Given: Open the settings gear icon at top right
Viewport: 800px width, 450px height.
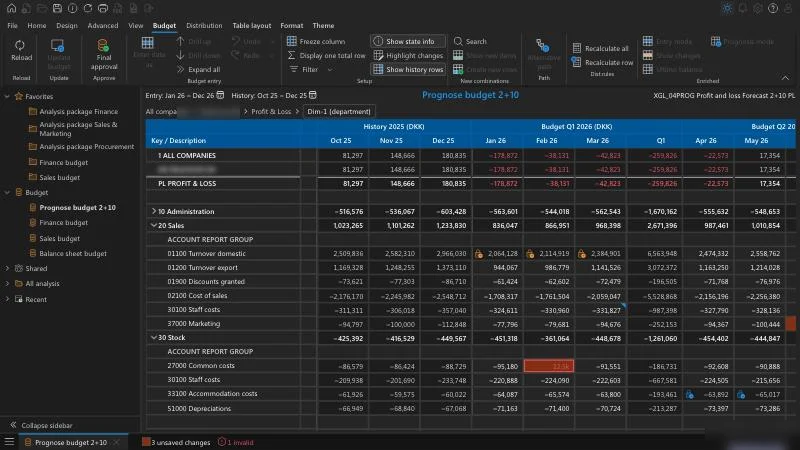Looking at the screenshot, I should coord(758,8).
